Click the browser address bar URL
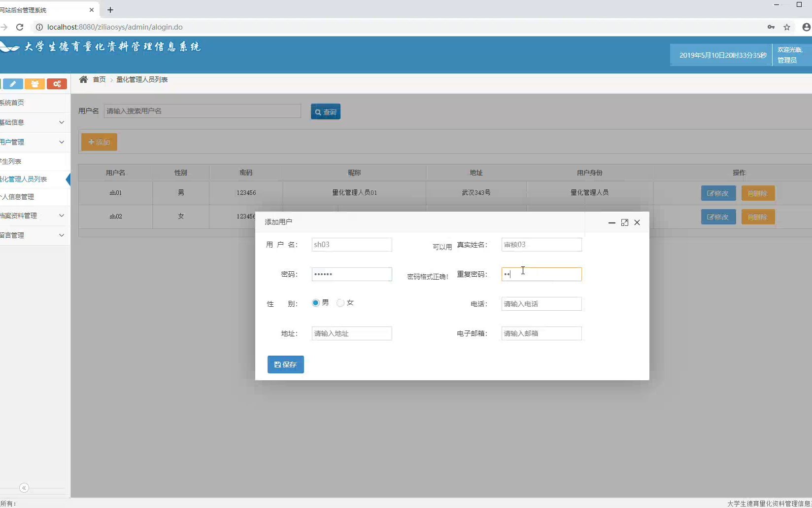The width and height of the screenshot is (812, 508). [115, 27]
